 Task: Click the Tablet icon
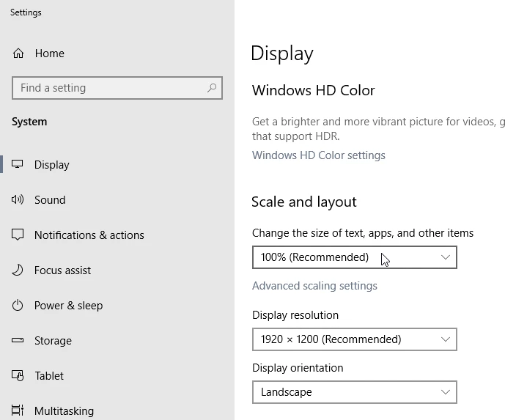point(18,375)
